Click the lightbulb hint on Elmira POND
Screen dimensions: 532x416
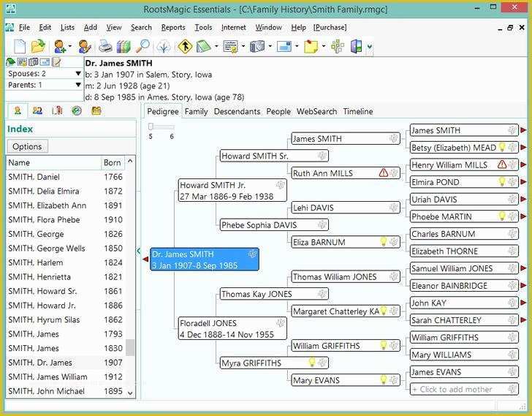[x=502, y=181]
